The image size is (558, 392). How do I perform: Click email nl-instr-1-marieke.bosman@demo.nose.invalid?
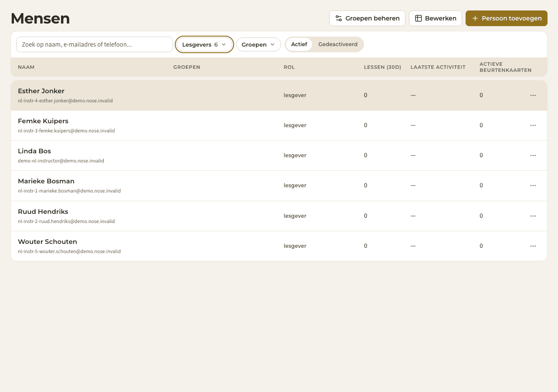(69, 191)
